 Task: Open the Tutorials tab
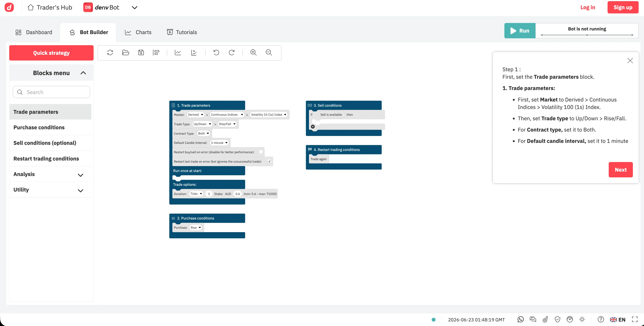182,32
